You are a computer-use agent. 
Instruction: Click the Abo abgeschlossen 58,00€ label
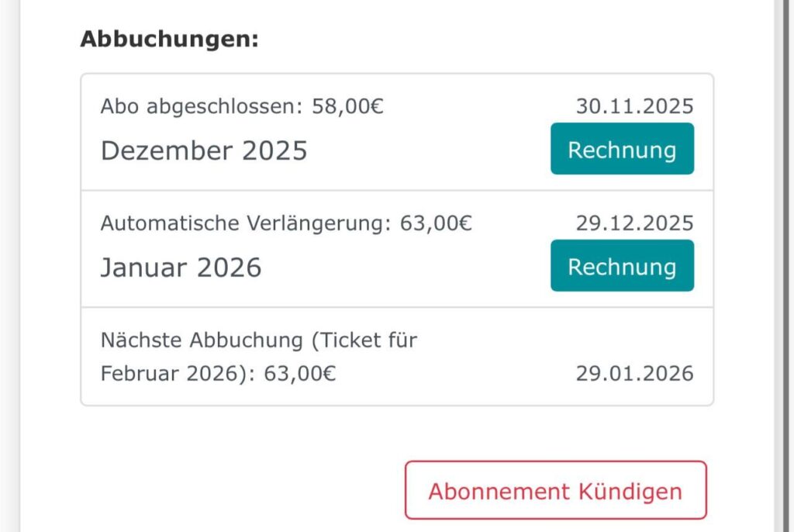click(243, 106)
